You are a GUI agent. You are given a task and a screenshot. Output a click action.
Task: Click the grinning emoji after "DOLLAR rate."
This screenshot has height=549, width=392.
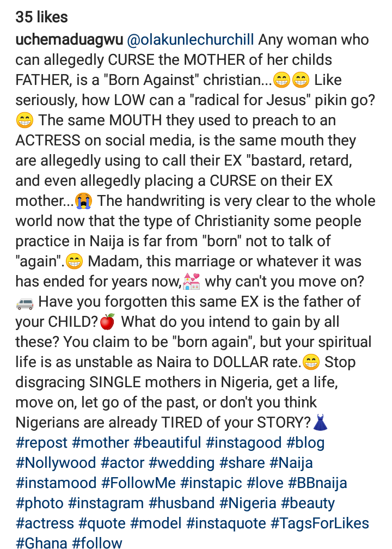tap(311, 362)
